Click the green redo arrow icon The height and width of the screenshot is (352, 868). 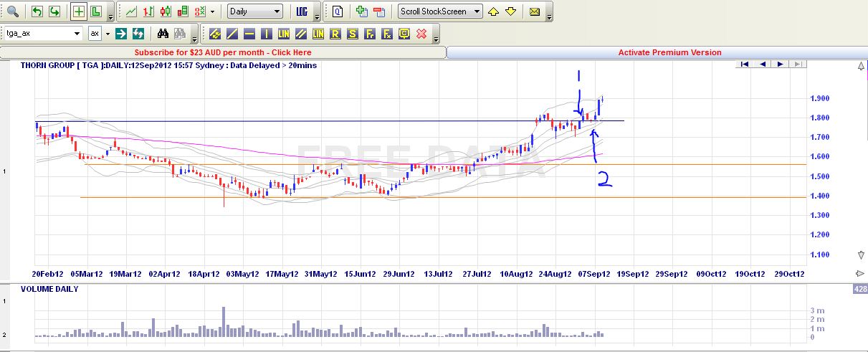tap(54, 11)
